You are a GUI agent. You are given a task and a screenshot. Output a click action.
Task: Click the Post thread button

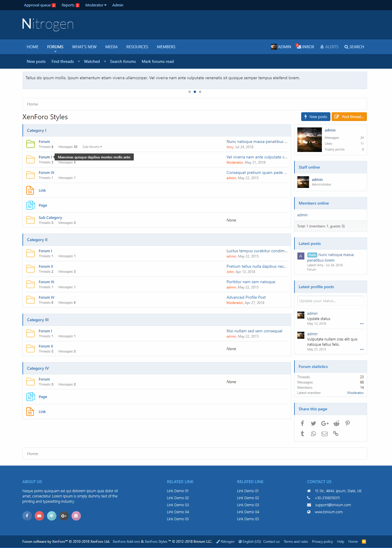coord(349,117)
